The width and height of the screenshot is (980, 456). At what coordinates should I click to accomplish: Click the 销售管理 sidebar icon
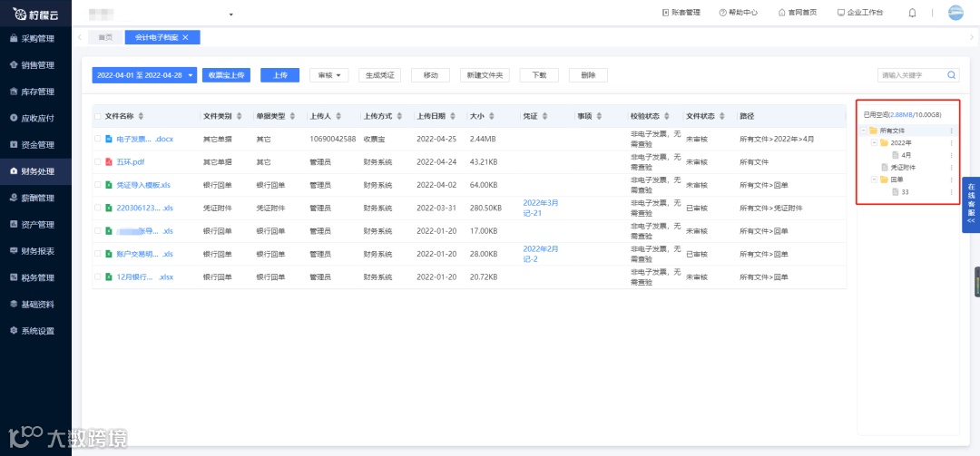14,65
